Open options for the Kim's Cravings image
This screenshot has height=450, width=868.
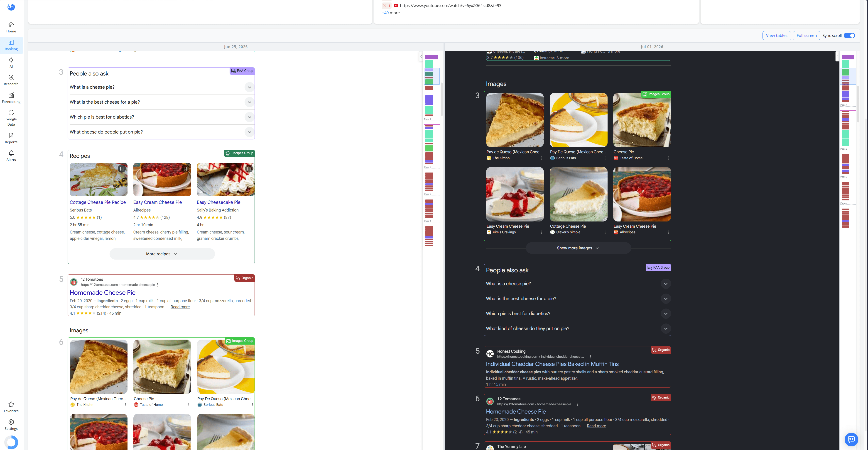pyautogui.click(x=542, y=232)
